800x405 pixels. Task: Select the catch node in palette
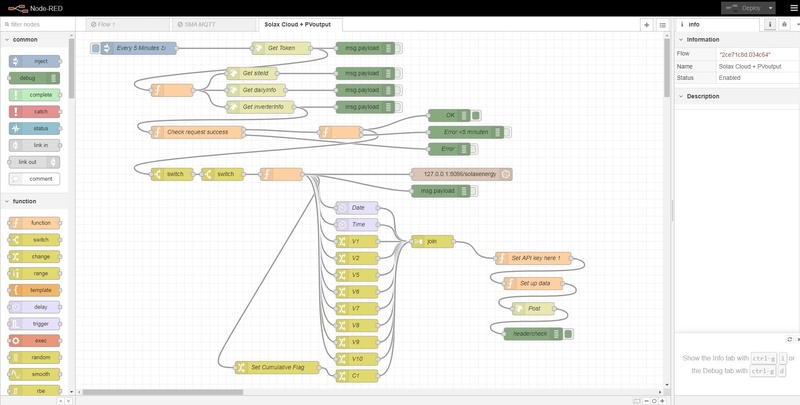[34, 112]
